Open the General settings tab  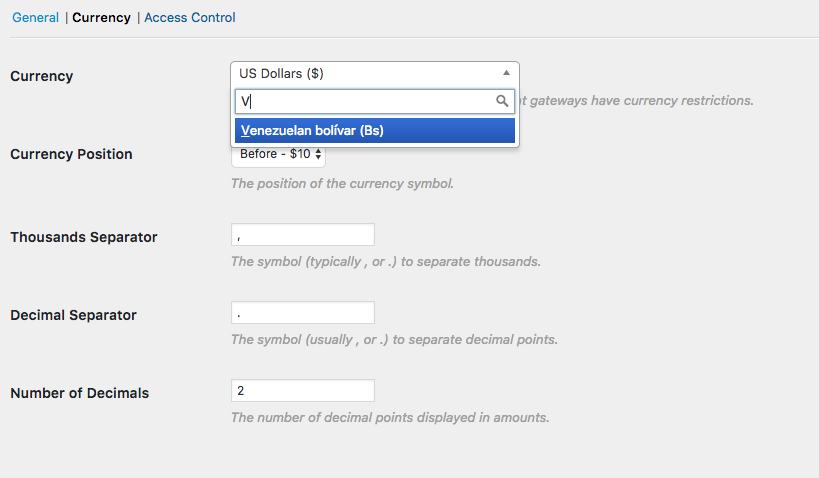pos(36,17)
